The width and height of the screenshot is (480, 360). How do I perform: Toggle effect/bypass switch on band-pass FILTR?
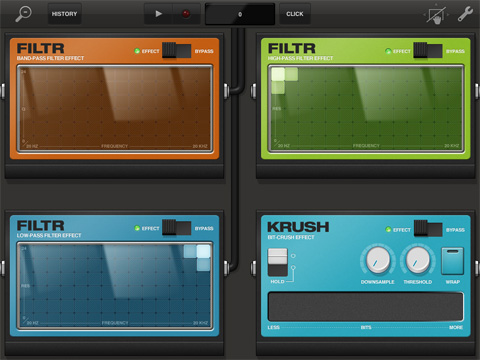pos(176,51)
